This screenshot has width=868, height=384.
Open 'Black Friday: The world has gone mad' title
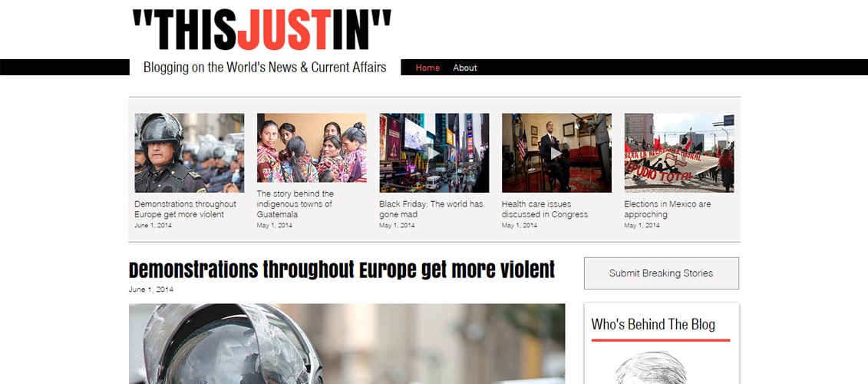(x=431, y=209)
